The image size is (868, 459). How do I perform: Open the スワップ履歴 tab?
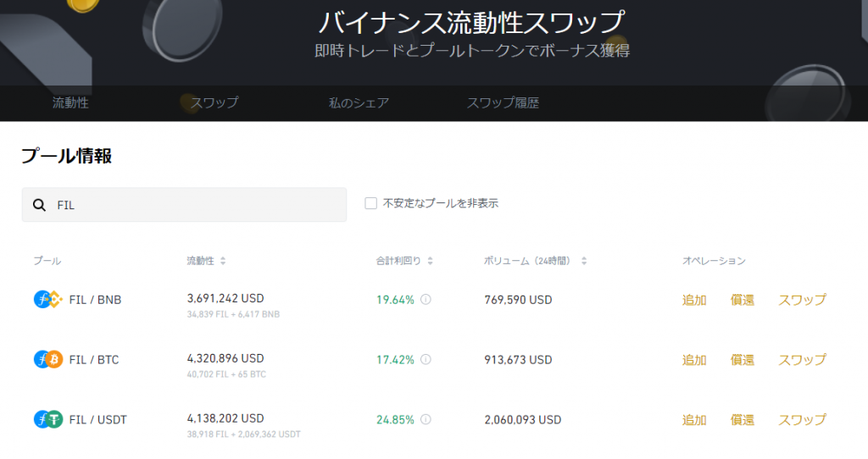pos(503,102)
